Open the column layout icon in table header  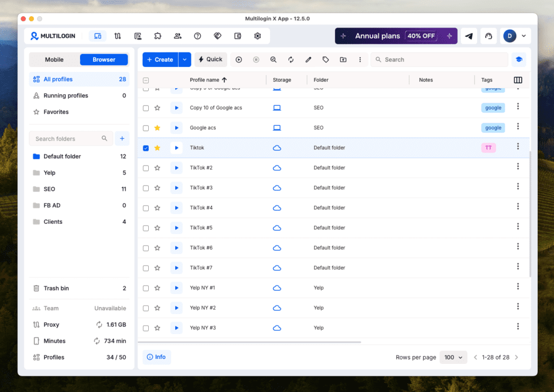click(518, 80)
